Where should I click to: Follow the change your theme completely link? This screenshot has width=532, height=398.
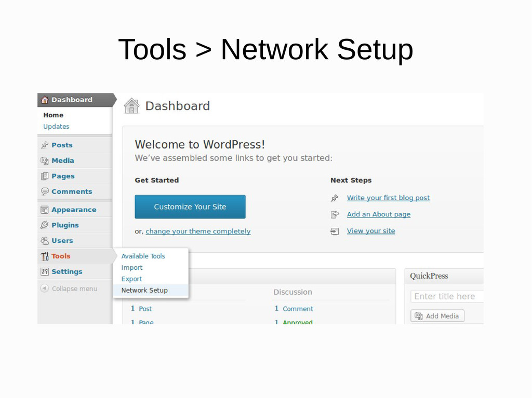(198, 231)
